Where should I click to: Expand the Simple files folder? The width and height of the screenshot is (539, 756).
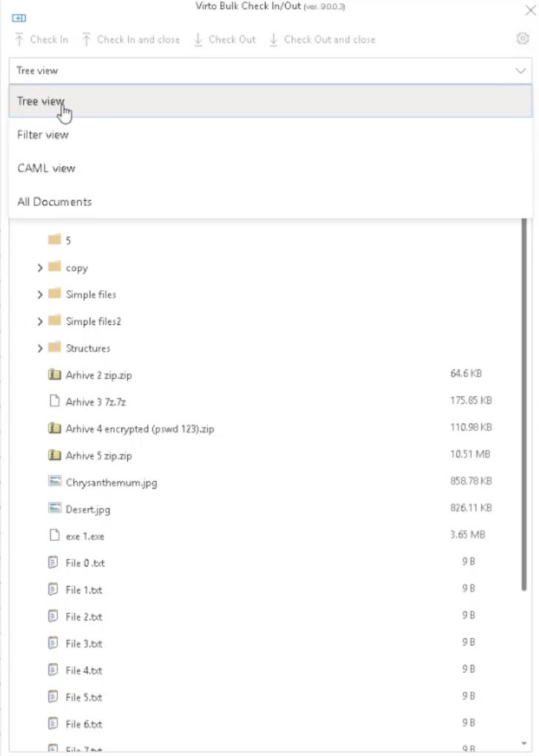[x=40, y=295]
